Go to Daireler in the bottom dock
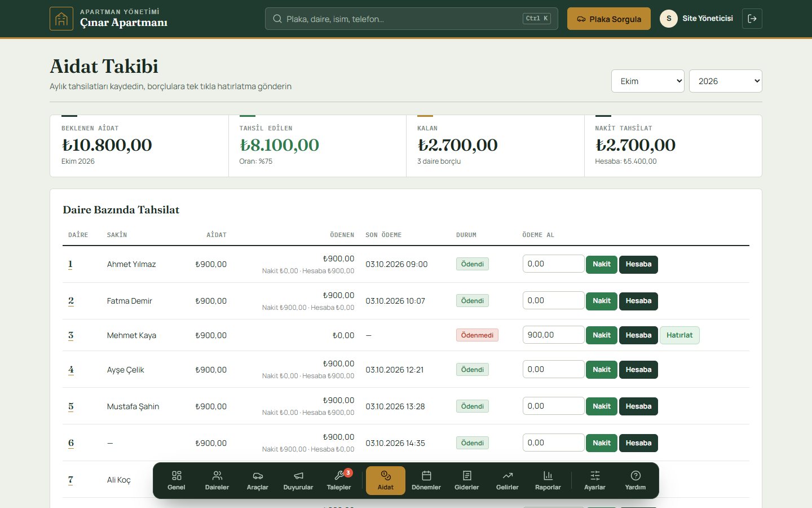 click(217, 480)
